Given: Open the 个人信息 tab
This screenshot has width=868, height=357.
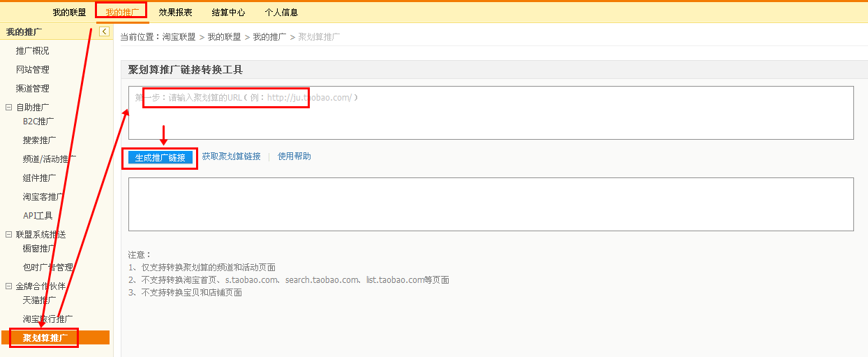Looking at the screenshot, I should tap(281, 12).
